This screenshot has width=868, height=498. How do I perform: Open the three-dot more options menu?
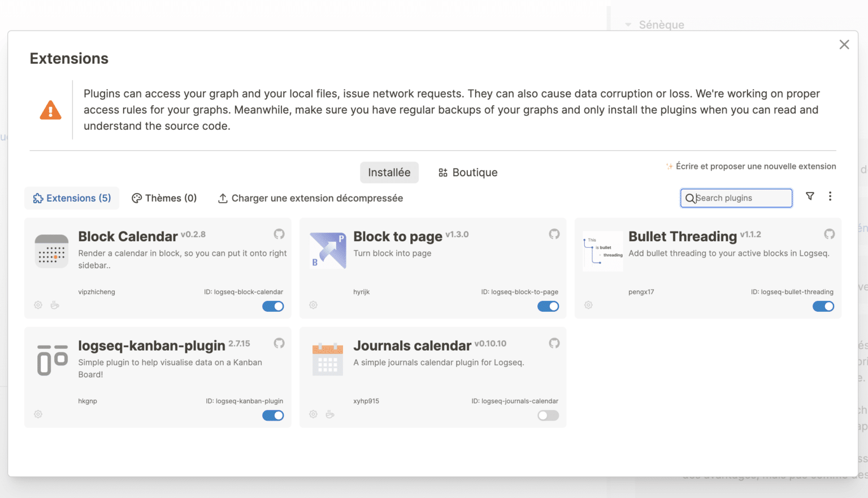click(x=830, y=196)
